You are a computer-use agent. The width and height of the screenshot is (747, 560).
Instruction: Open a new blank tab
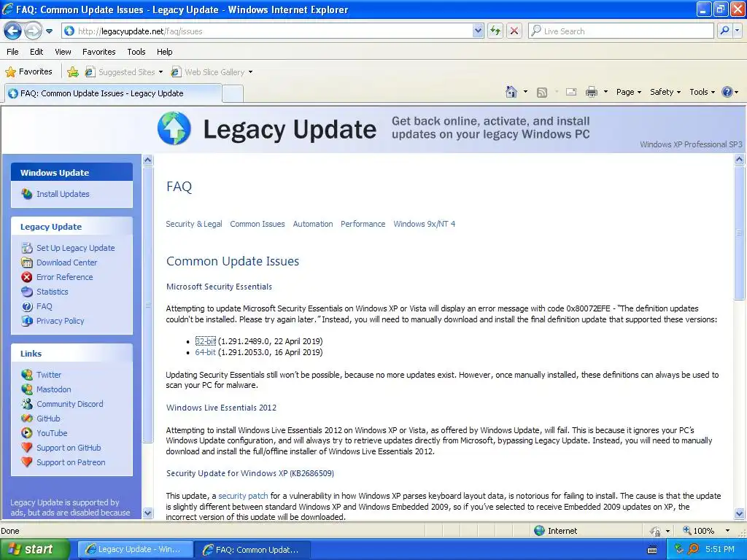pos(233,94)
